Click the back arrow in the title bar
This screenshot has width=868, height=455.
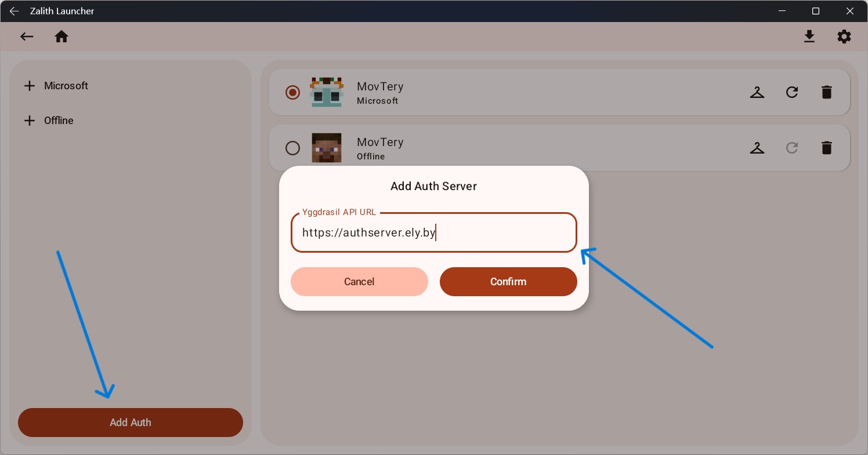(x=14, y=10)
